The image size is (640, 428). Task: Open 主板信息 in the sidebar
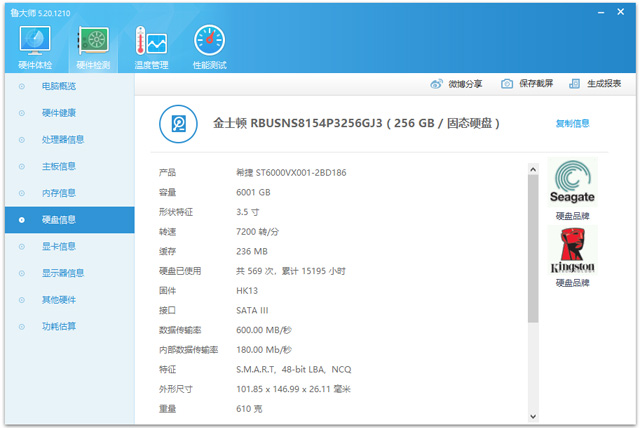59,166
